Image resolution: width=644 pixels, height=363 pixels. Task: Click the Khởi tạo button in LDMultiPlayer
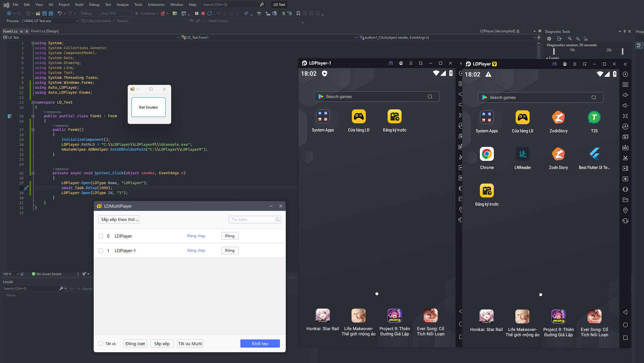260,344
